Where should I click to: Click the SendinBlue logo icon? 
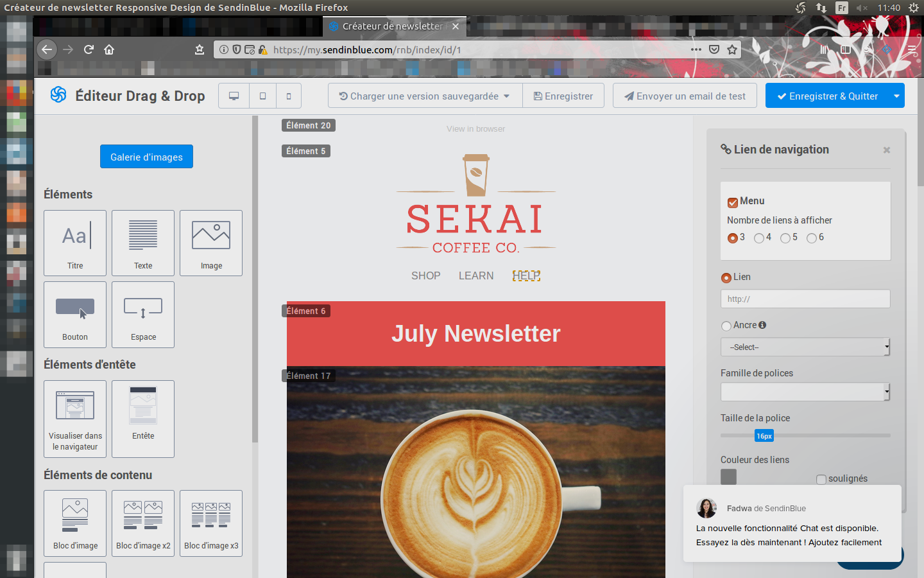pyautogui.click(x=58, y=95)
